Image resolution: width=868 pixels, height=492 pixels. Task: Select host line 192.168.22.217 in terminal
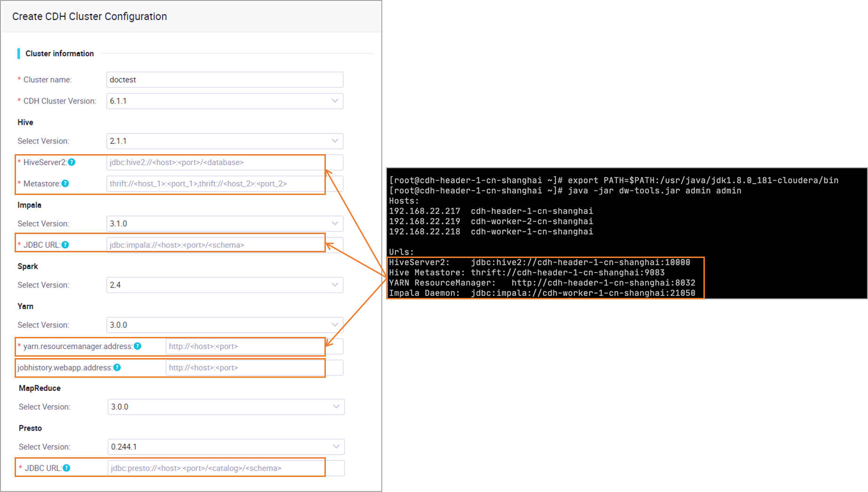(491, 211)
